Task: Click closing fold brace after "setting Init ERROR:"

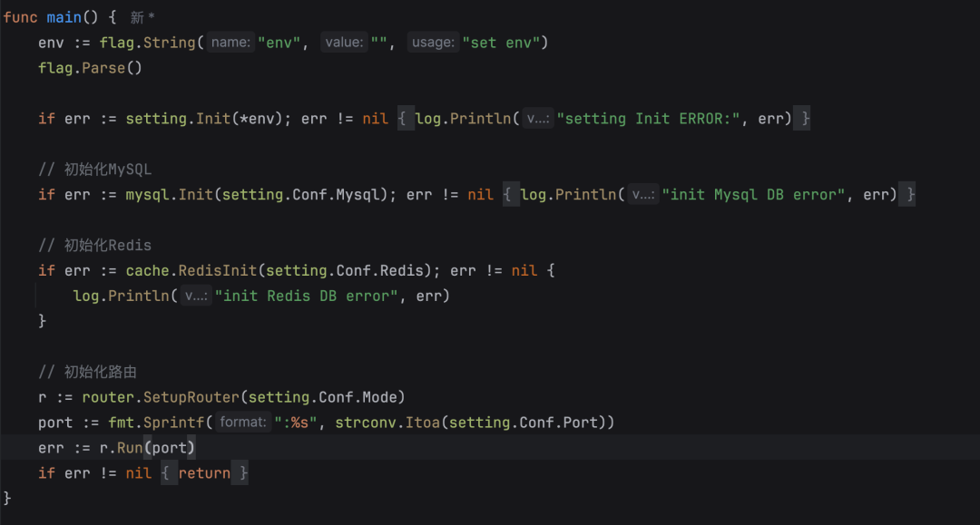Action: 802,119
